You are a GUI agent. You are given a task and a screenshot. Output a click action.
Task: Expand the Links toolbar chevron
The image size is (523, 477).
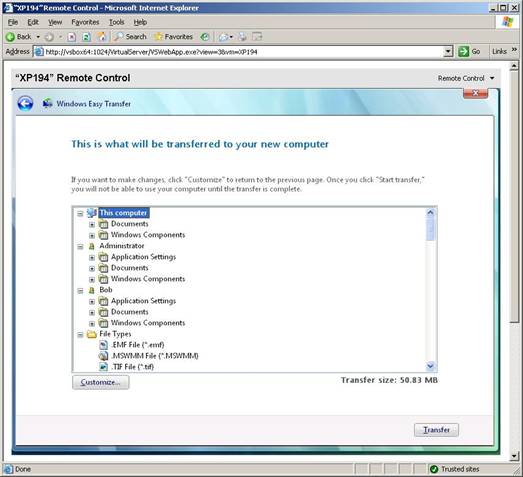click(x=515, y=50)
